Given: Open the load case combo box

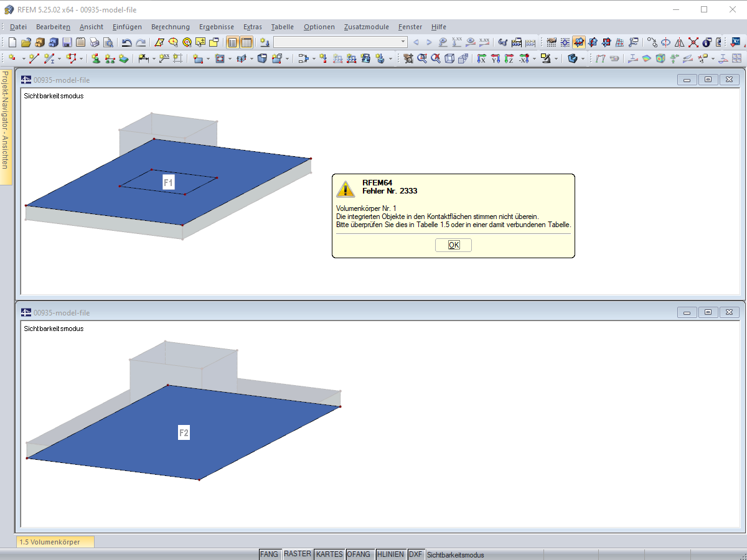Looking at the screenshot, I should (341, 42).
